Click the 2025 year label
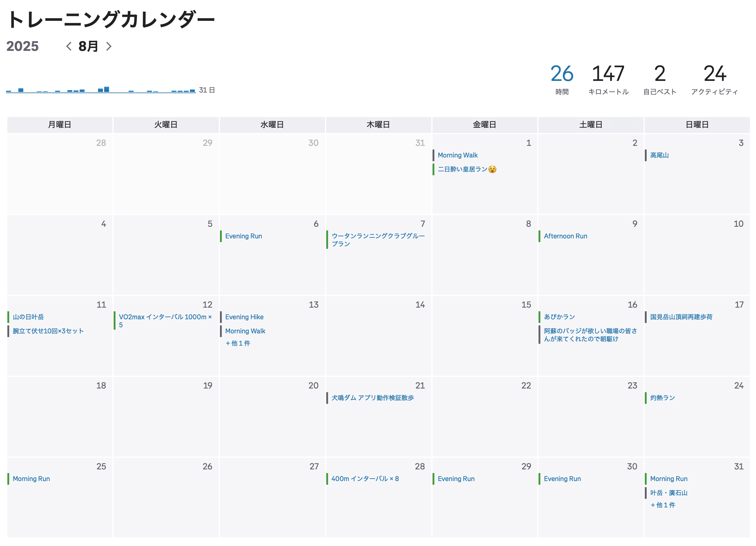This screenshot has height=546, width=756. click(x=23, y=46)
